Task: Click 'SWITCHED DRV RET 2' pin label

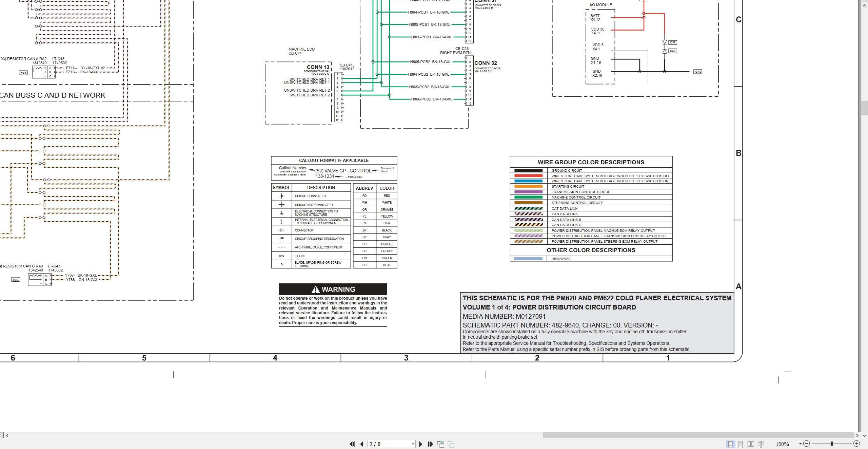Action: pyautogui.click(x=309, y=95)
